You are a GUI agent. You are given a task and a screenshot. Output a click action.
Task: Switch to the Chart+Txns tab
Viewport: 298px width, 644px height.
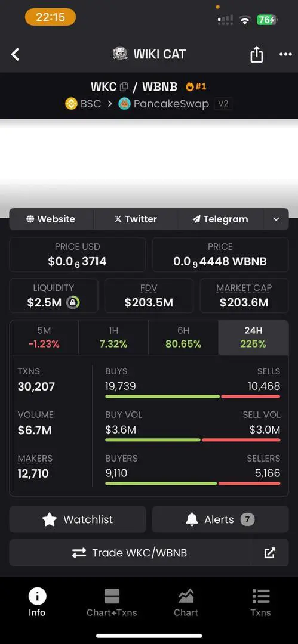[112, 602]
